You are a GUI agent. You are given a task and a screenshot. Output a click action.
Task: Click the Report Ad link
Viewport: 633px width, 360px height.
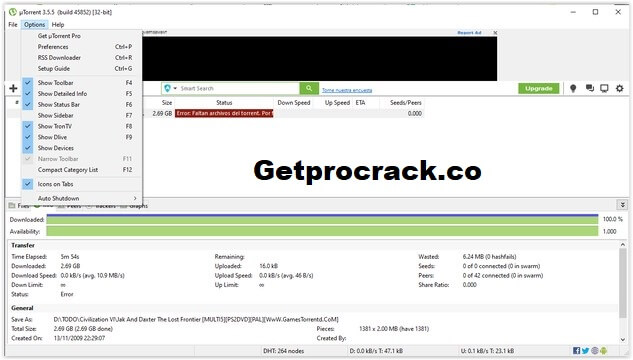469,33
